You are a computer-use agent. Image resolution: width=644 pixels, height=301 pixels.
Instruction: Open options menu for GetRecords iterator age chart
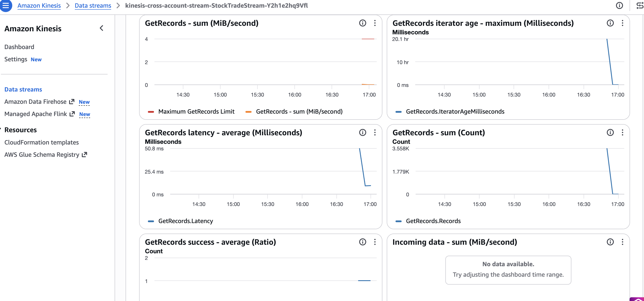click(x=622, y=23)
